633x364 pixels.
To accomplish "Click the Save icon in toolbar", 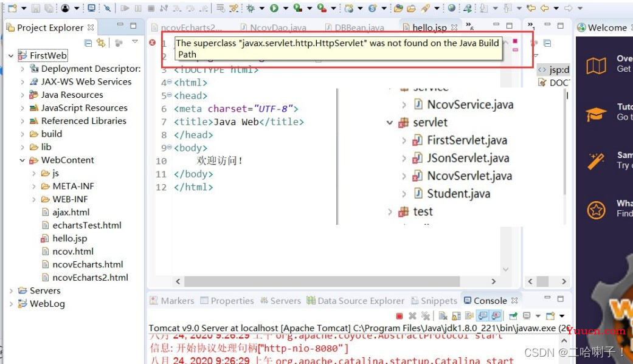I will pyautogui.click(x=35, y=8).
